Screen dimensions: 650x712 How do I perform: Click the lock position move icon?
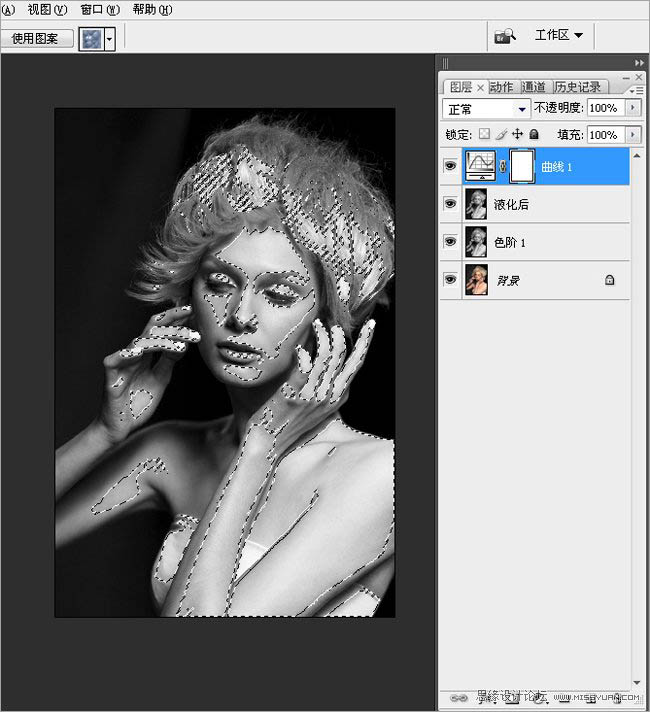(517, 134)
